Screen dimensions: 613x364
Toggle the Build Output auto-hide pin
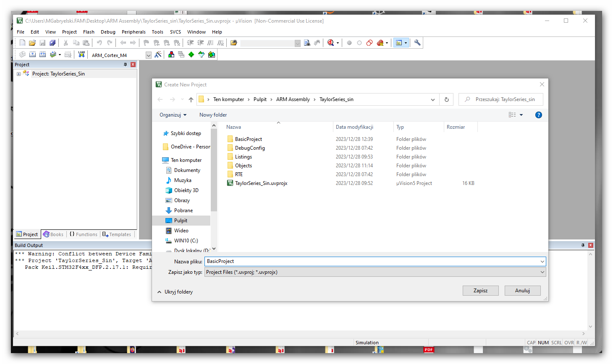583,245
